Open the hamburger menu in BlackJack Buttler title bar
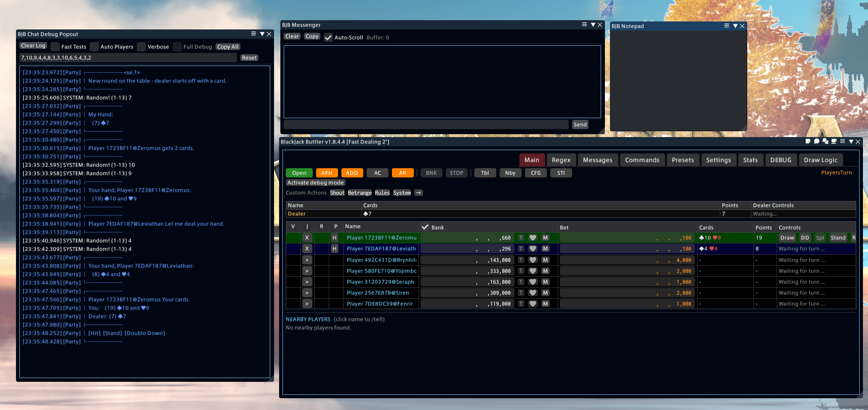 [842, 141]
